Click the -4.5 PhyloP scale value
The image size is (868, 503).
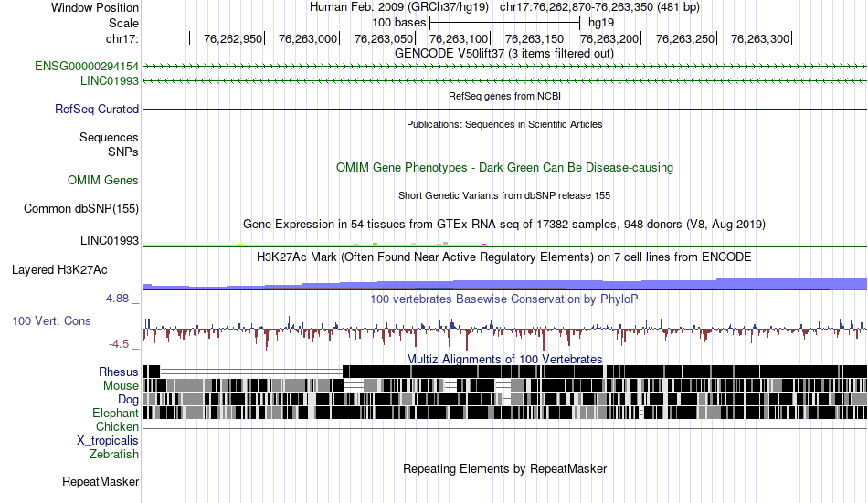point(119,344)
